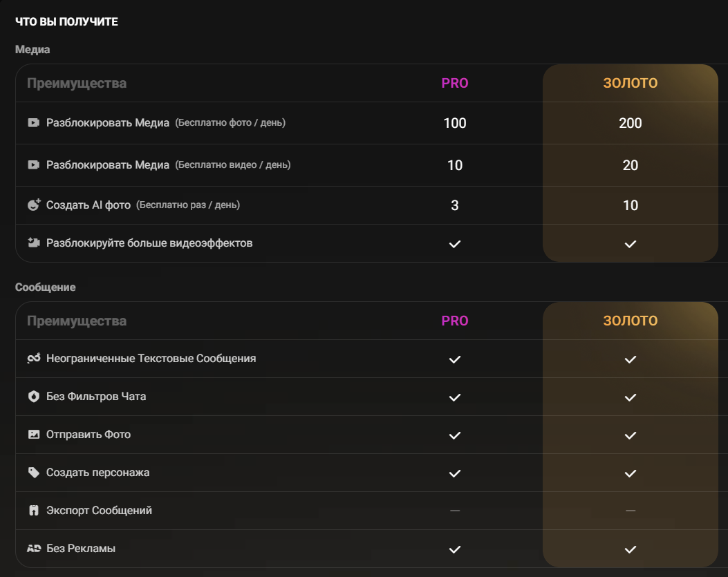Click the photo unlock media icon

[x=33, y=123]
